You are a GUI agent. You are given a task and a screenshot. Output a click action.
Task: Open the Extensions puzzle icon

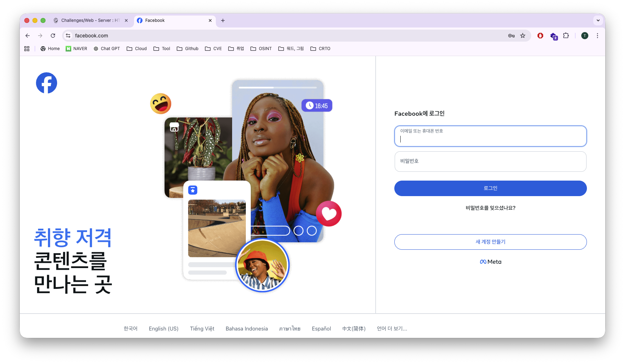pos(566,36)
